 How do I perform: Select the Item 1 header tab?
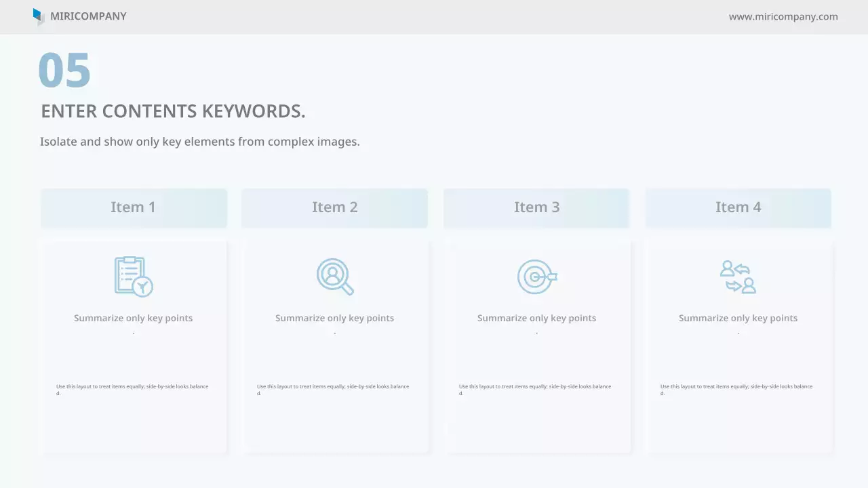click(x=133, y=207)
